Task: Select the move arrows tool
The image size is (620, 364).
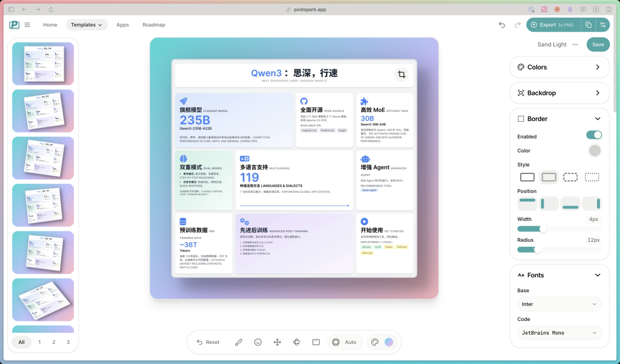Action: pos(277,342)
